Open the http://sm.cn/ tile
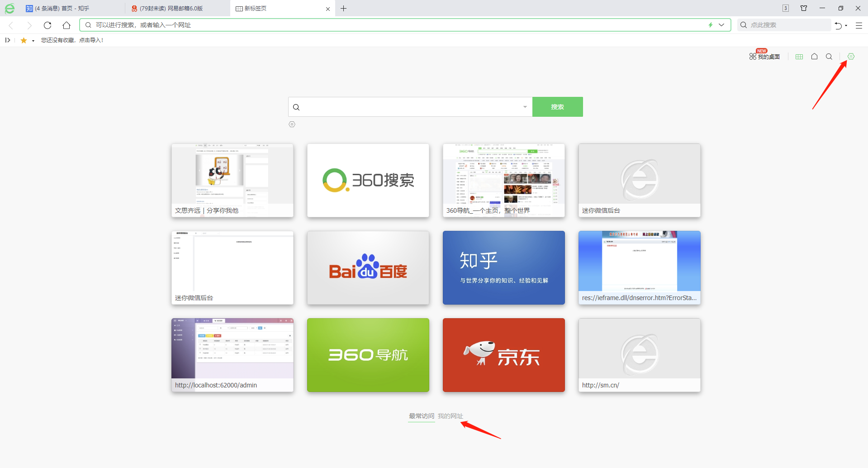 [x=640, y=355]
